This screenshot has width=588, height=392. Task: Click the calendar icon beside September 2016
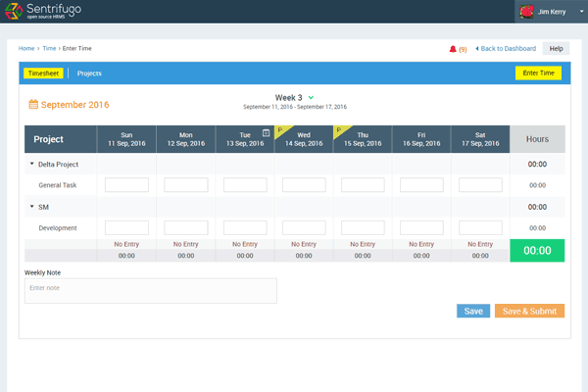pyautogui.click(x=32, y=104)
